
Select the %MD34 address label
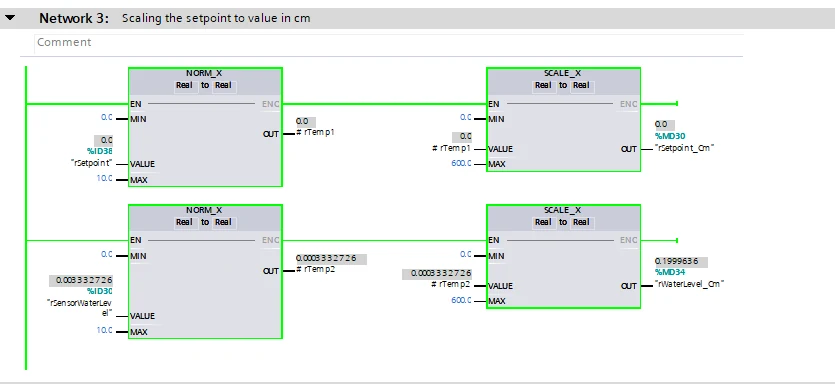coord(670,272)
